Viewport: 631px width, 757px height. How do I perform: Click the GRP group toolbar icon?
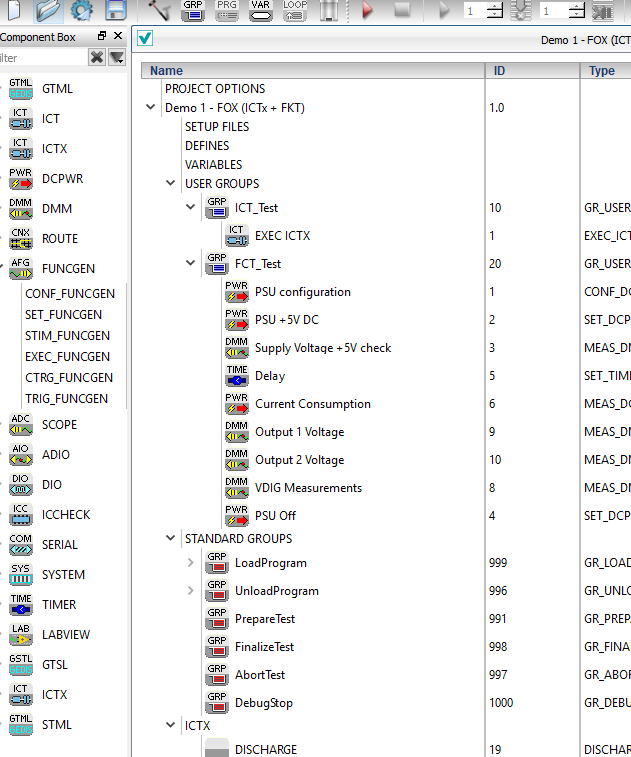tap(193, 11)
